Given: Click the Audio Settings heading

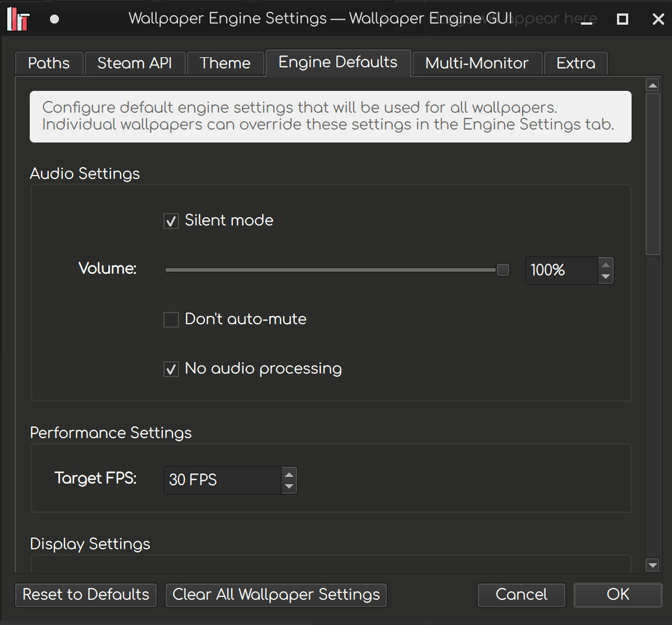Looking at the screenshot, I should tap(85, 174).
